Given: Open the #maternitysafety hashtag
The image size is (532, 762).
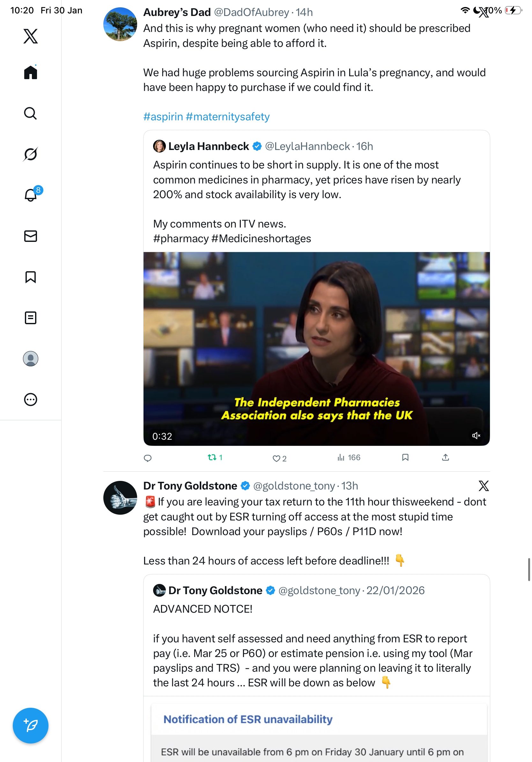Looking at the screenshot, I should (228, 117).
